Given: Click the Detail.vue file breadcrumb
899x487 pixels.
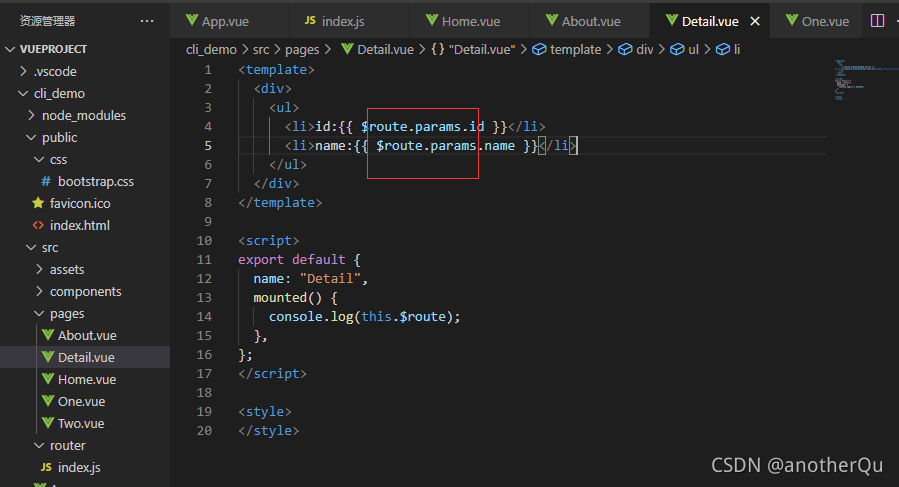Looking at the screenshot, I should pyautogui.click(x=378, y=50).
